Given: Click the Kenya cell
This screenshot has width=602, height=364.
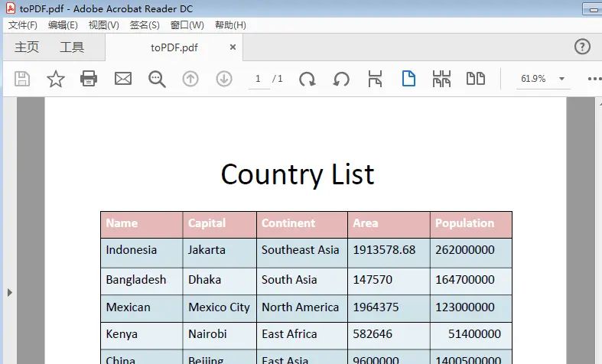Looking at the screenshot, I should (142, 336).
